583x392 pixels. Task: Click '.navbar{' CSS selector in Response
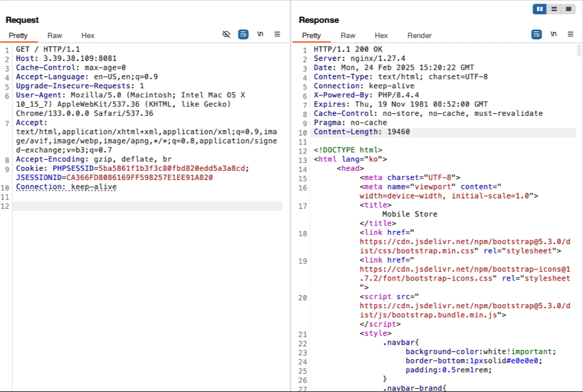click(x=401, y=342)
